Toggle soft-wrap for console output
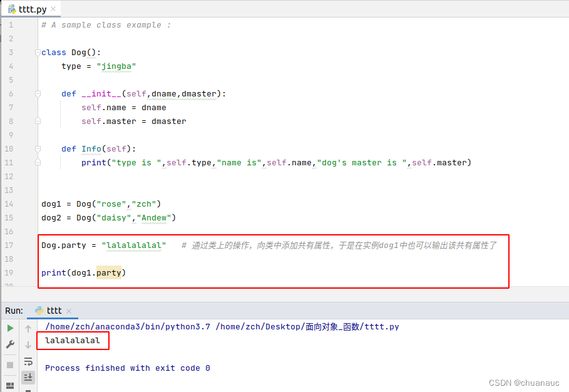Screen dimensions: 569x392 coord(28,361)
